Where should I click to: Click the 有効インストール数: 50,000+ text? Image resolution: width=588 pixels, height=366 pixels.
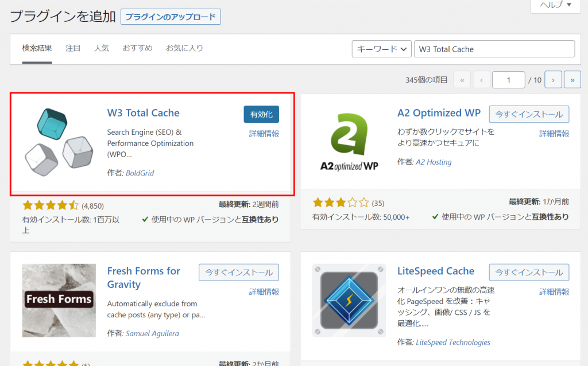[x=361, y=217]
